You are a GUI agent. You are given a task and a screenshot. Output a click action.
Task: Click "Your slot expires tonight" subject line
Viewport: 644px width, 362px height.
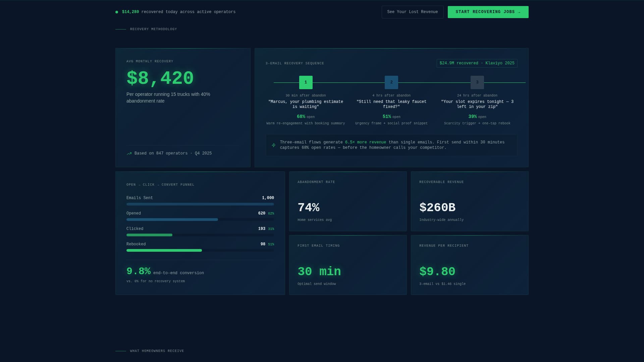pos(477,104)
